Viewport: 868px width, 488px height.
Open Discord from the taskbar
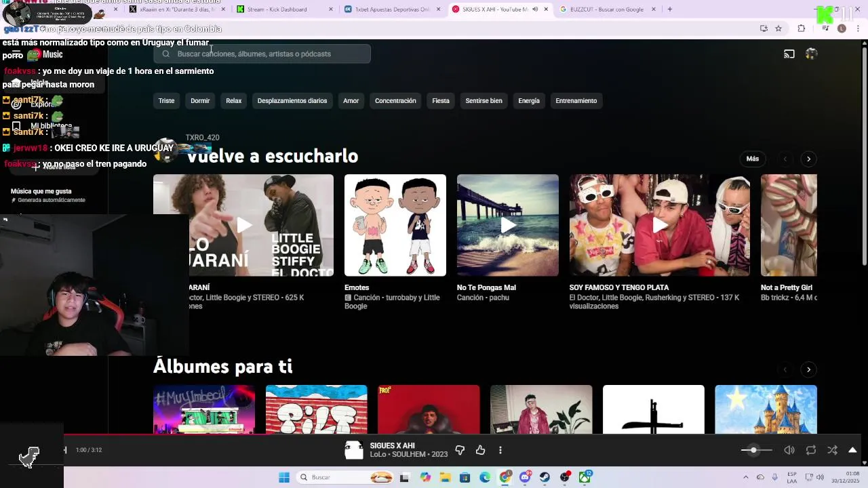(525, 477)
